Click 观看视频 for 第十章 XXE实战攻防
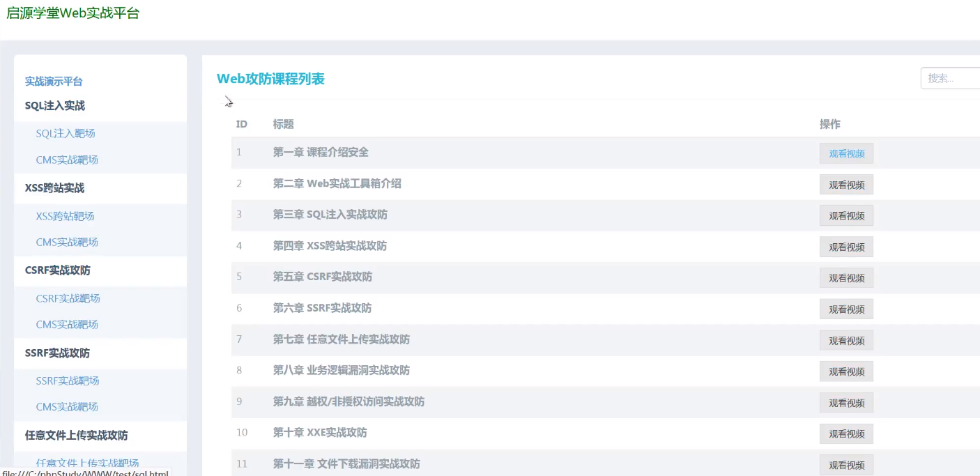This screenshot has width=980, height=476. tap(846, 433)
